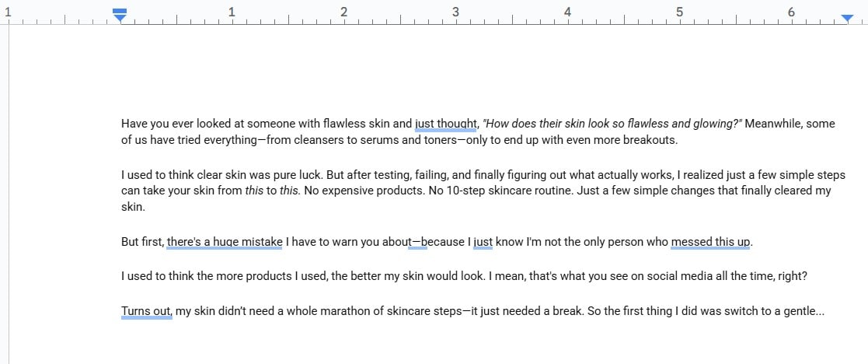Click the underlined phrase "Turns out,"

click(147, 311)
